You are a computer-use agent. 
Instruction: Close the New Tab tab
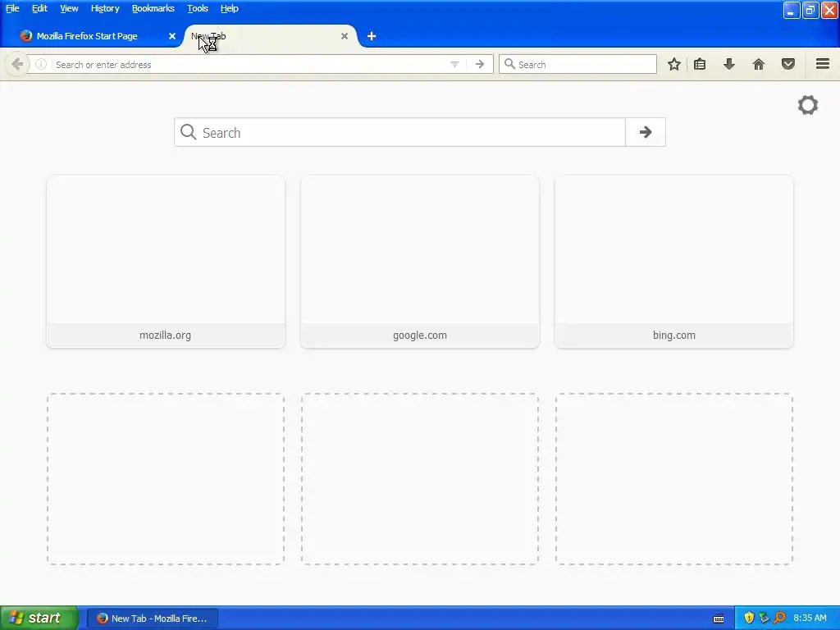[345, 36]
